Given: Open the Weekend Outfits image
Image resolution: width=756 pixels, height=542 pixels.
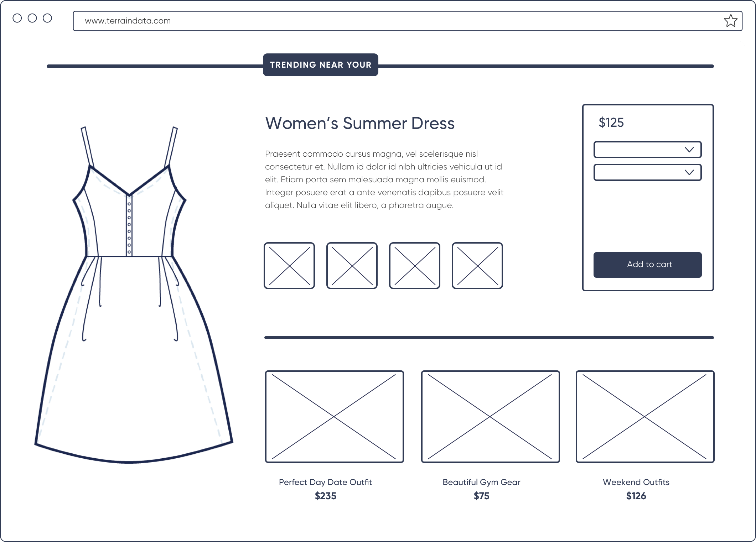Looking at the screenshot, I should [x=645, y=417].
